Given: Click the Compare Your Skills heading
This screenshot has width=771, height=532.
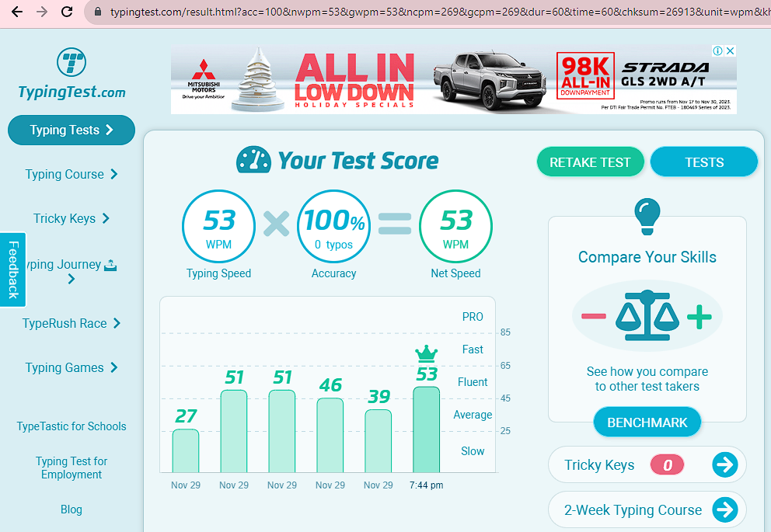Looking at the screenshot, I should 647,257.
